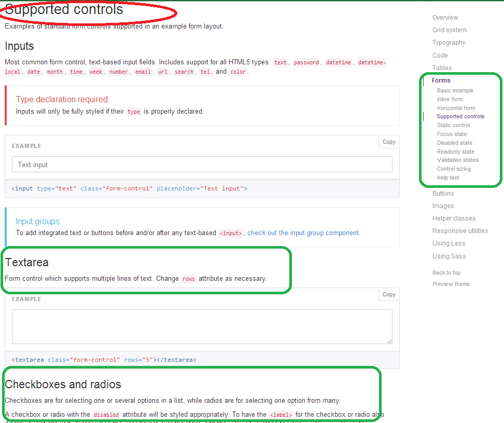
Task: Navigate to Grid system documentation
Action: tap(449, 30)
